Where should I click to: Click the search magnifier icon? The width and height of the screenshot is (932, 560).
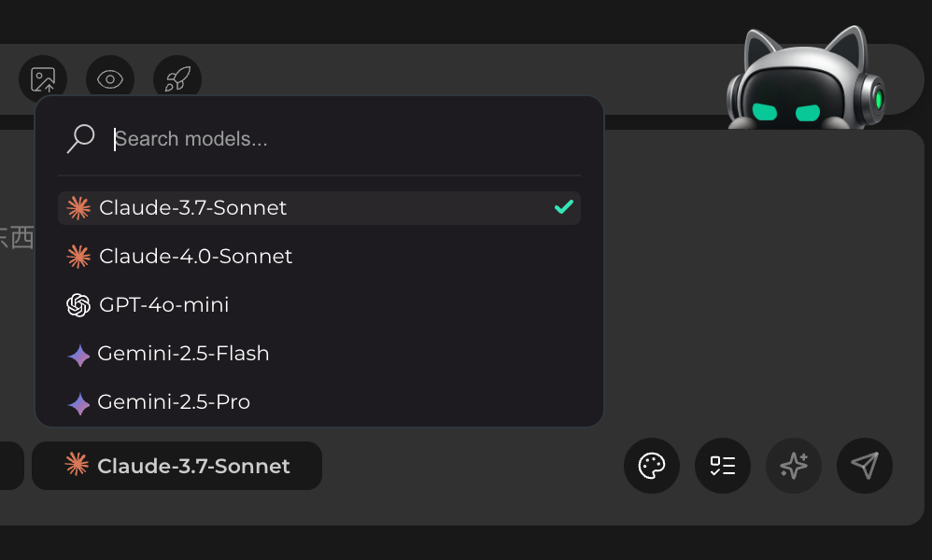(81, 139)
